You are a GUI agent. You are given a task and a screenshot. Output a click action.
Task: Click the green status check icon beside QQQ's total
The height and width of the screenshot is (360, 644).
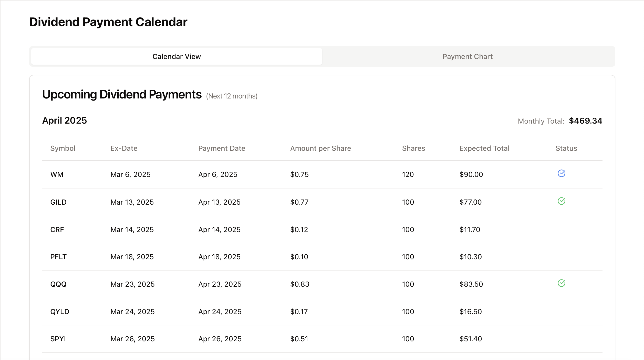click(561, 283)
